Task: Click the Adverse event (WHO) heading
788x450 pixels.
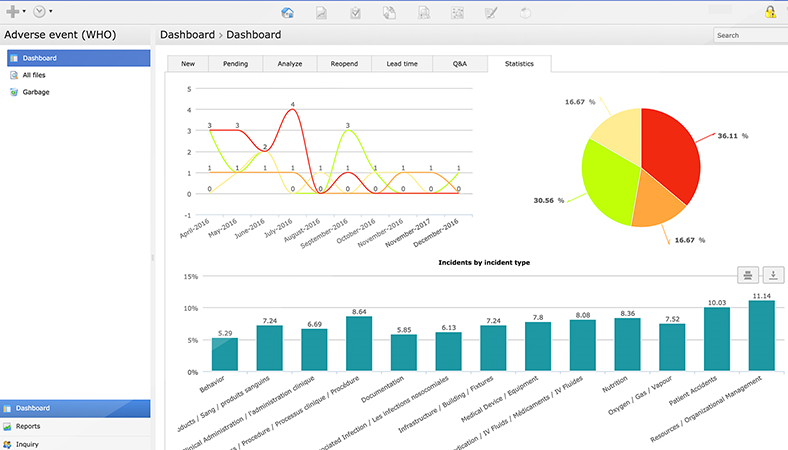Action: pos(60,35)
